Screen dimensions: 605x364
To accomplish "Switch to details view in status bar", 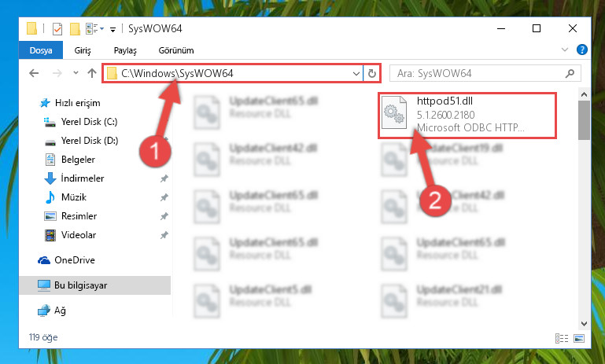I will [562, 339].
